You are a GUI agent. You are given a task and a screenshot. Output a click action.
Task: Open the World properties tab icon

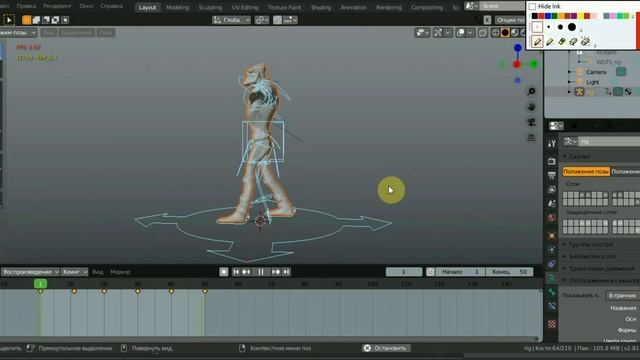(552, 218)
